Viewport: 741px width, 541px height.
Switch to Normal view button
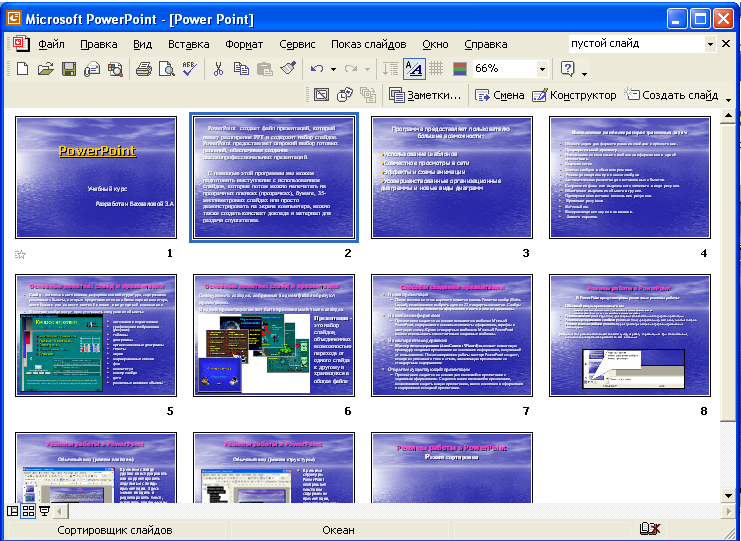tap(13, 511)
